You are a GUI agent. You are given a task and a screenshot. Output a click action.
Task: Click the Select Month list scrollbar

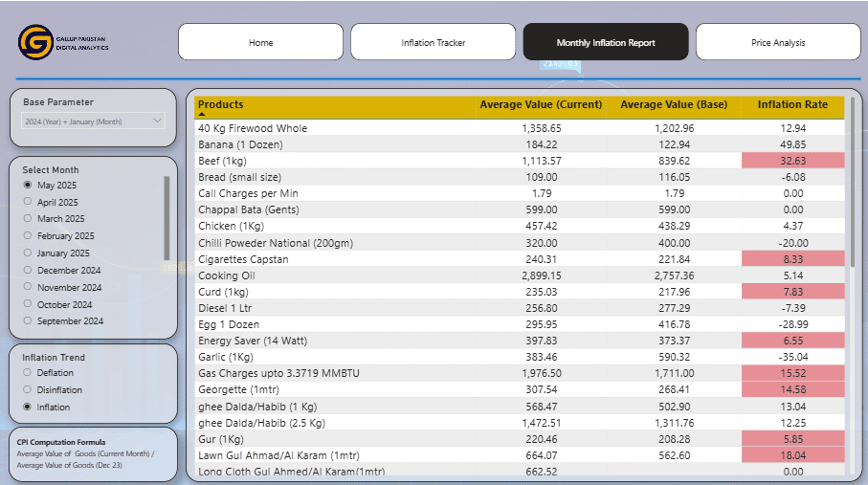(167, 218)
